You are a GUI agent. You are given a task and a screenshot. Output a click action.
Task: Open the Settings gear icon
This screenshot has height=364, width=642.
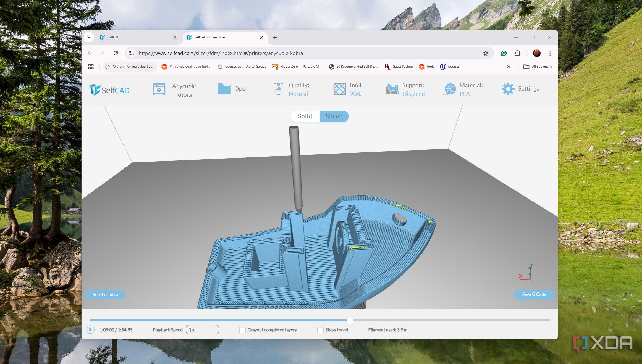click(x=508, y=89)
